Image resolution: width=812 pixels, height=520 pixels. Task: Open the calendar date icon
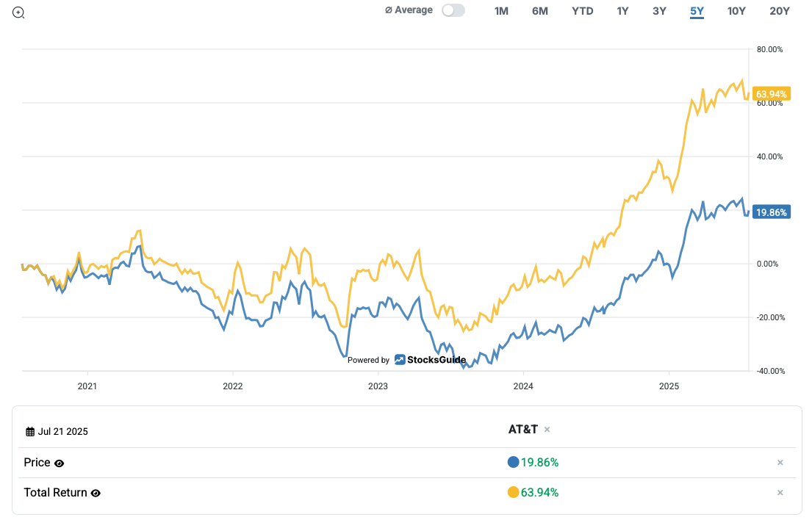pos(30,432)
